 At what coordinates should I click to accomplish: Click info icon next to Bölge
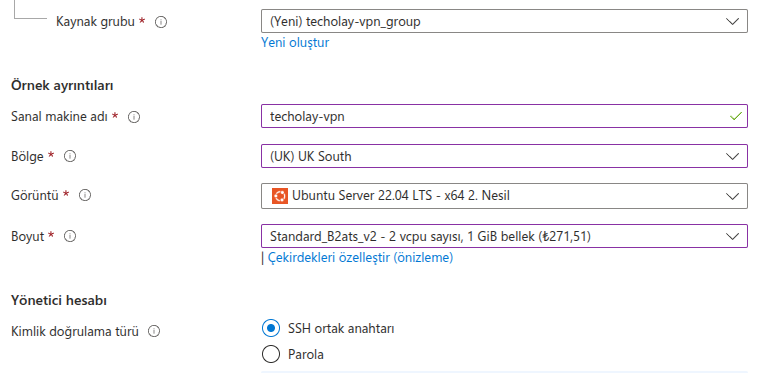pos(70,157)
